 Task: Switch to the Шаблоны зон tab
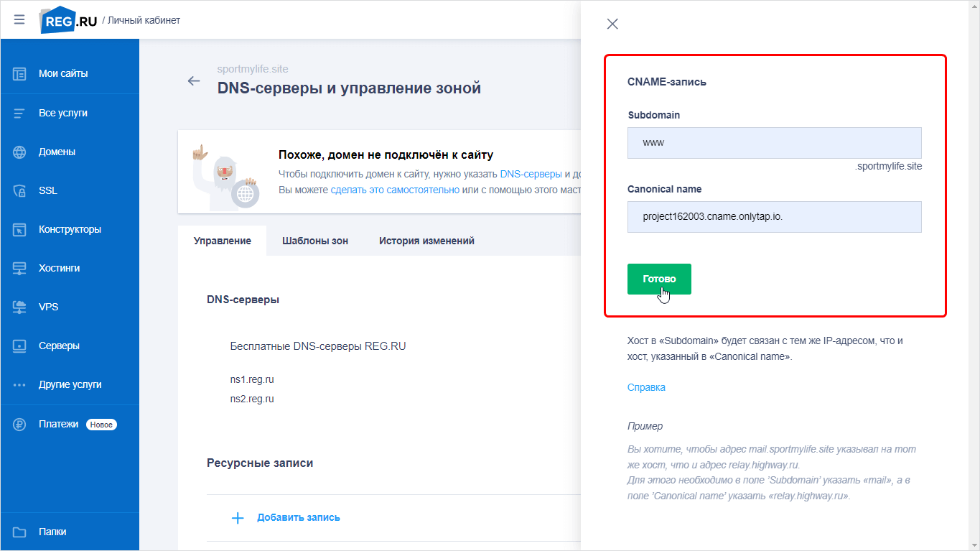pos(315,241)
